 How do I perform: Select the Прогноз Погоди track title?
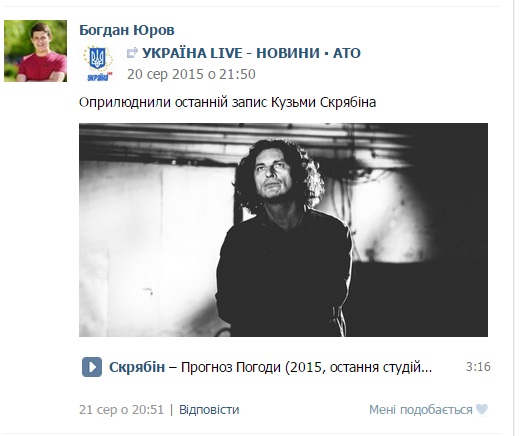tap(306, 367)
